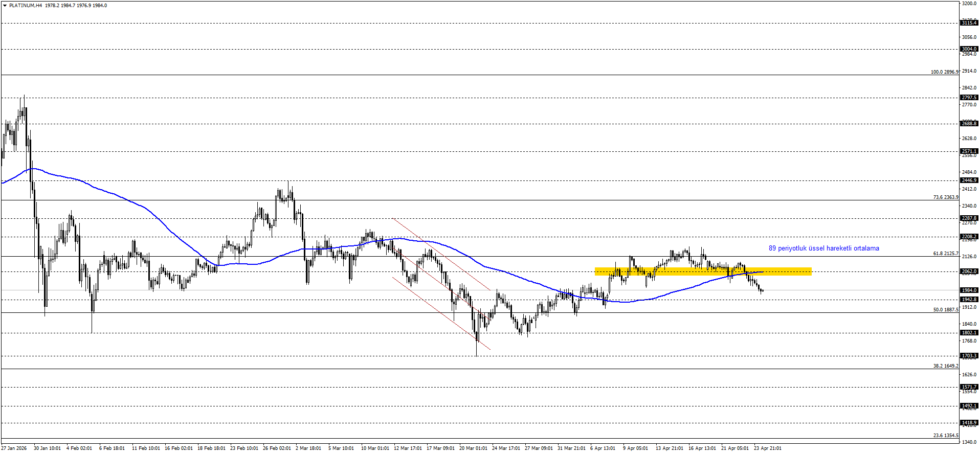Click the 30 Jan 10:01 time label

click(x=47, y=448)
